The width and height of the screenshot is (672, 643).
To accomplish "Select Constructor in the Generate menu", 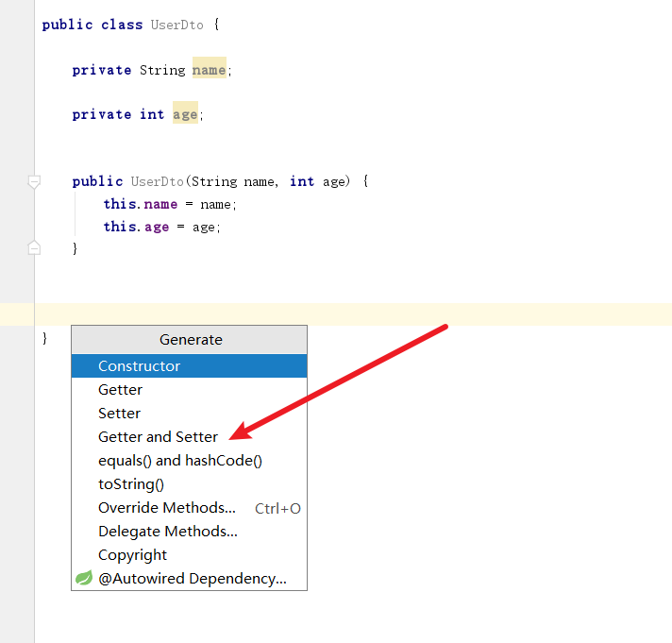I will [139, 366].
